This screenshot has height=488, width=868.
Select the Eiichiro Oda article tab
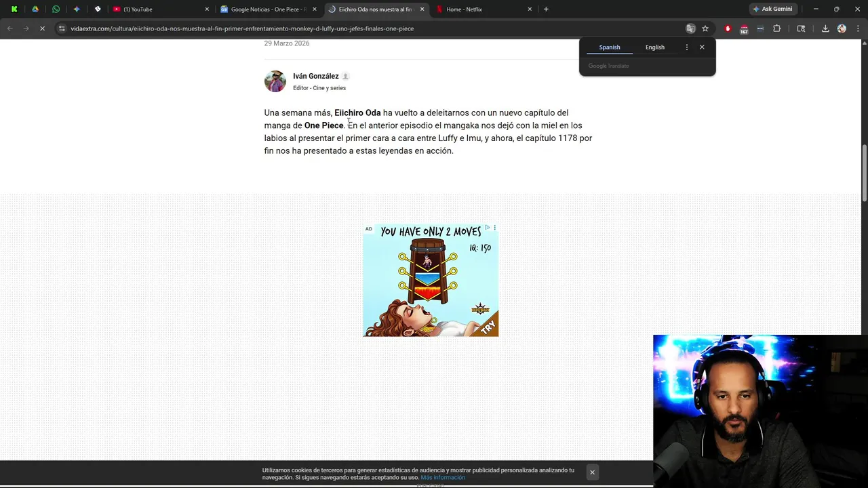tap(375, 9)
